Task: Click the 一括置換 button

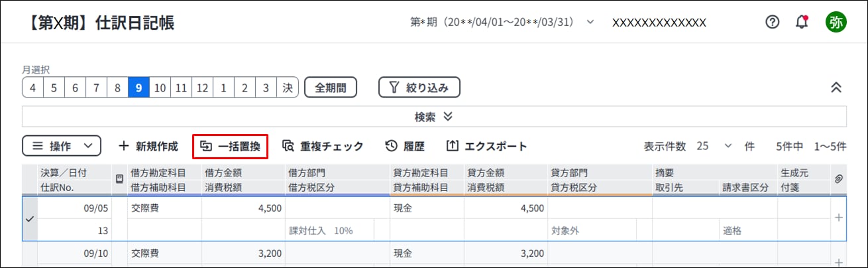Action: tap(231, 146)
